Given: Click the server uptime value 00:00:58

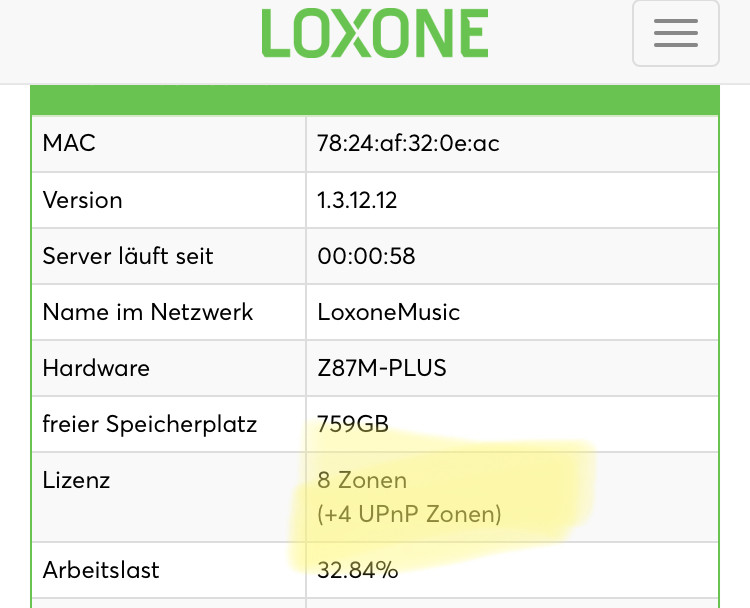Looking at the screenshot, I should coord(366,256).
